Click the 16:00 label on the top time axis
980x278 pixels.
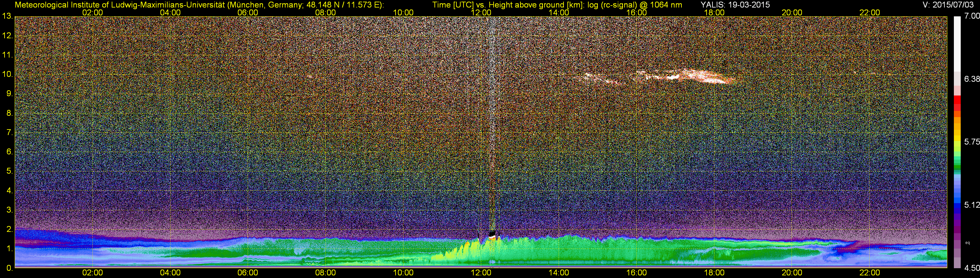pos(636,12)
